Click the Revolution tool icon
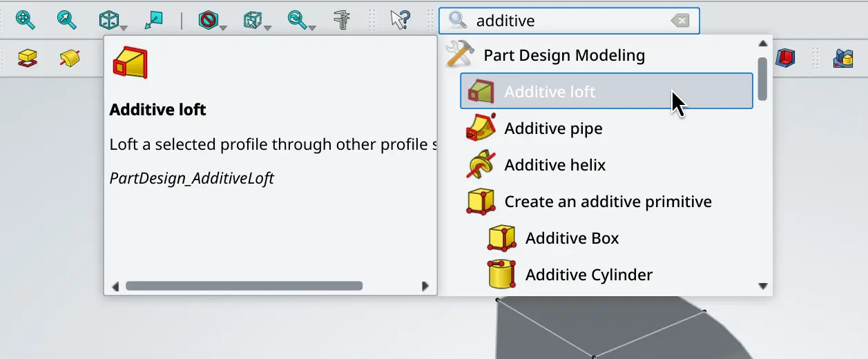868x359 pixels. click(x=69, y=58)
